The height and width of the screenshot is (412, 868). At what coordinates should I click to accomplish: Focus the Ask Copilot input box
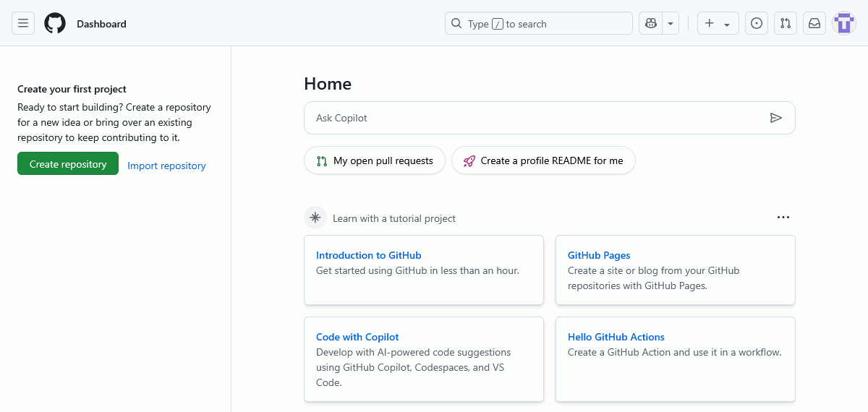550,118
